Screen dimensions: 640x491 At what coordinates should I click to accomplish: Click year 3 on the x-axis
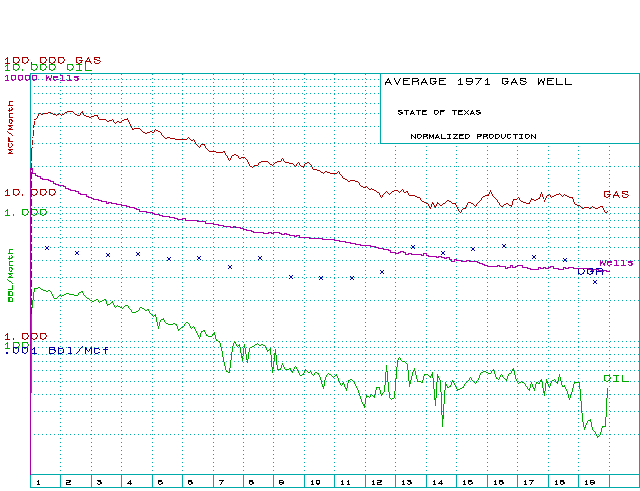coord(98,481)
